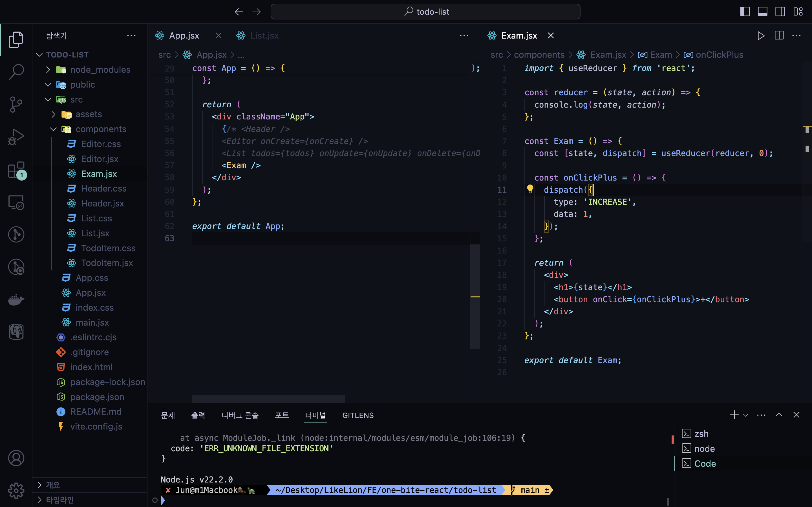Split the Exam.jsx editor to the right
Viewport: 812px width, 507px height.
coord(779,35)
